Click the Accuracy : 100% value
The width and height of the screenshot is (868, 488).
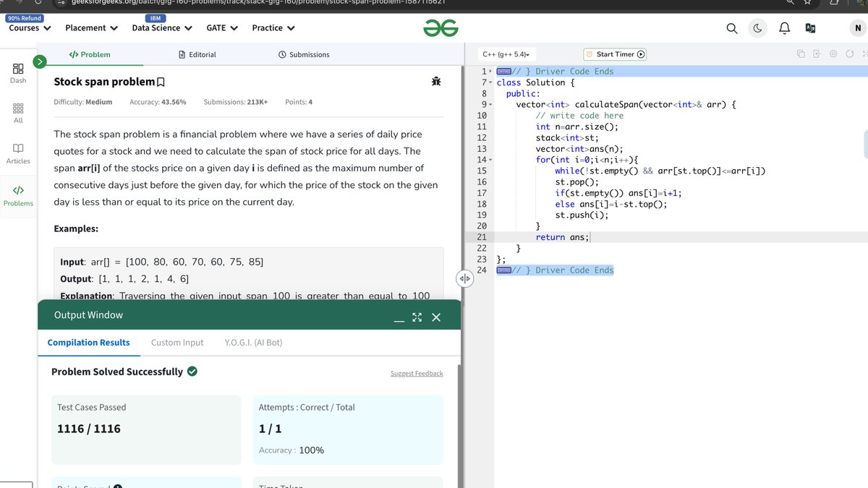pyautogui.click(x=291, y=450)
